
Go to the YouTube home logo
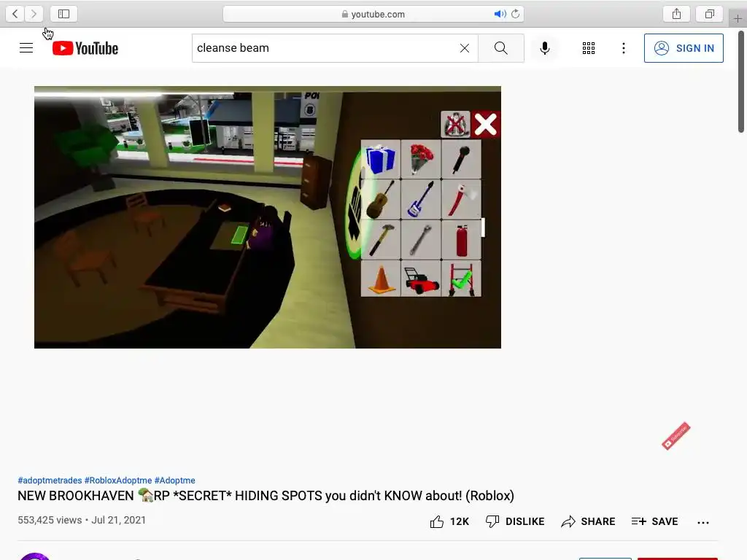pyautogui.click(x=85, y=48)
